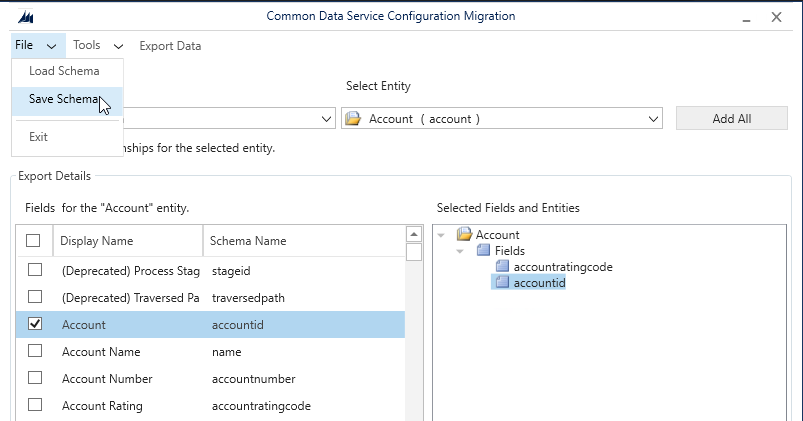803x421 pixels.
Task: Click the accountratingcode field icon
Action: coord(502,266)
